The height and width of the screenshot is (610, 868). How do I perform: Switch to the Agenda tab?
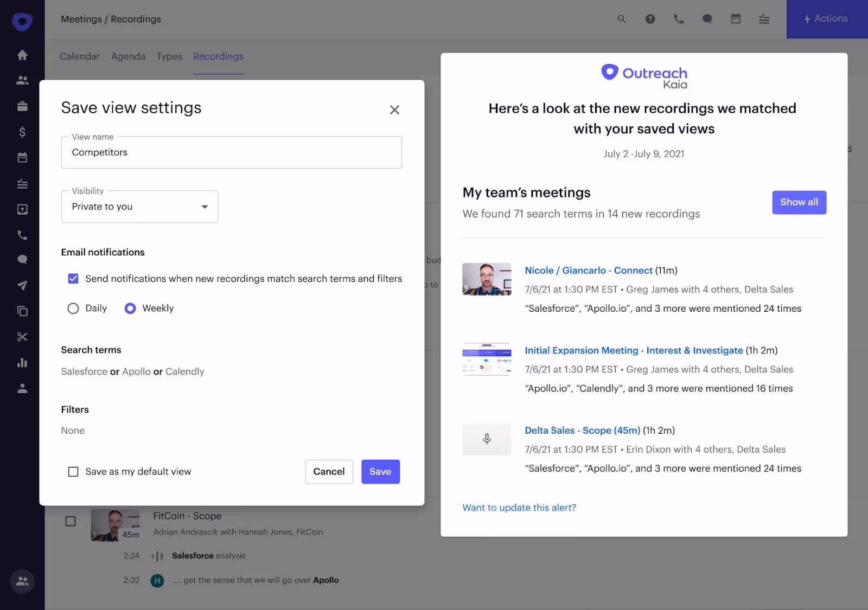[x=128, y=56]
